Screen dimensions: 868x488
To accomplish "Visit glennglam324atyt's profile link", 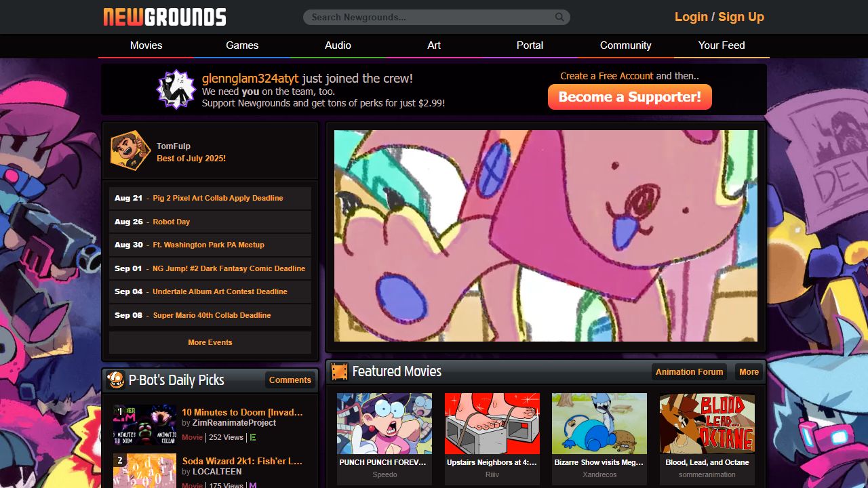I will pyautogui.click(x=250, y=79).
